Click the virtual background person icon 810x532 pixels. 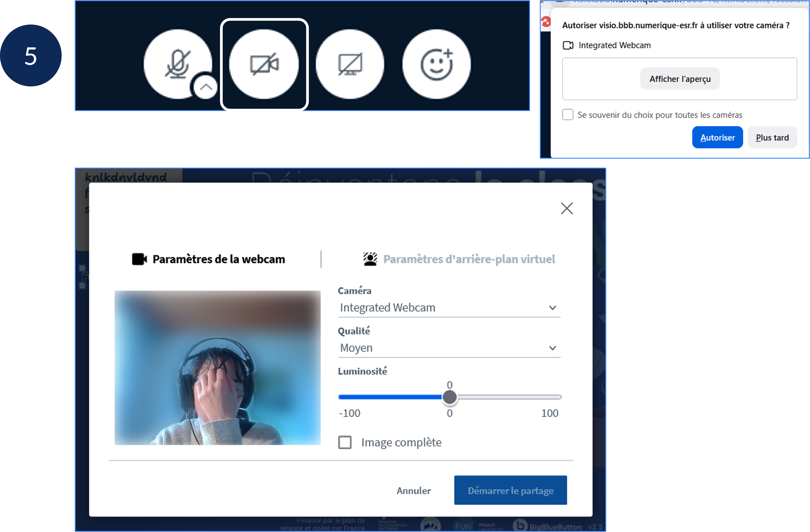pos(370,259)
